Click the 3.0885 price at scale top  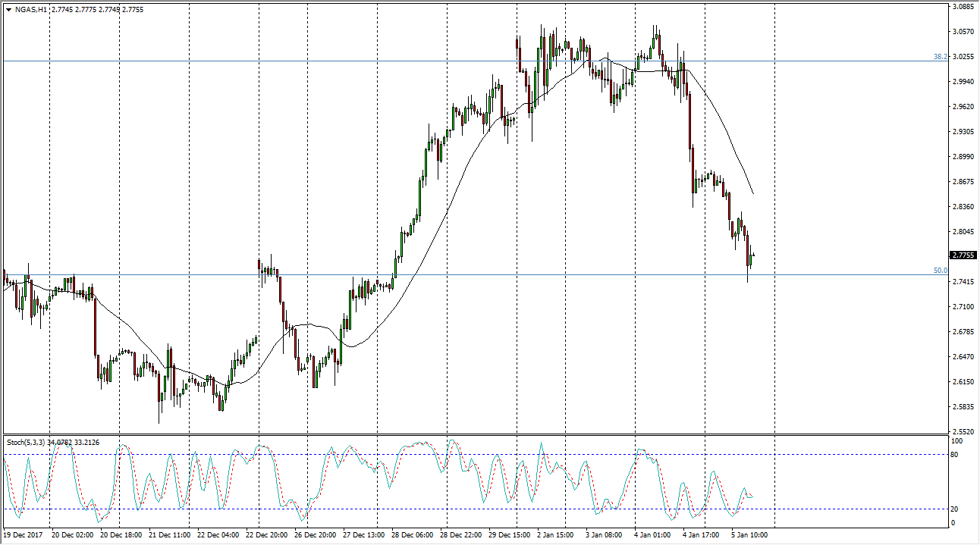click(963, 8)
